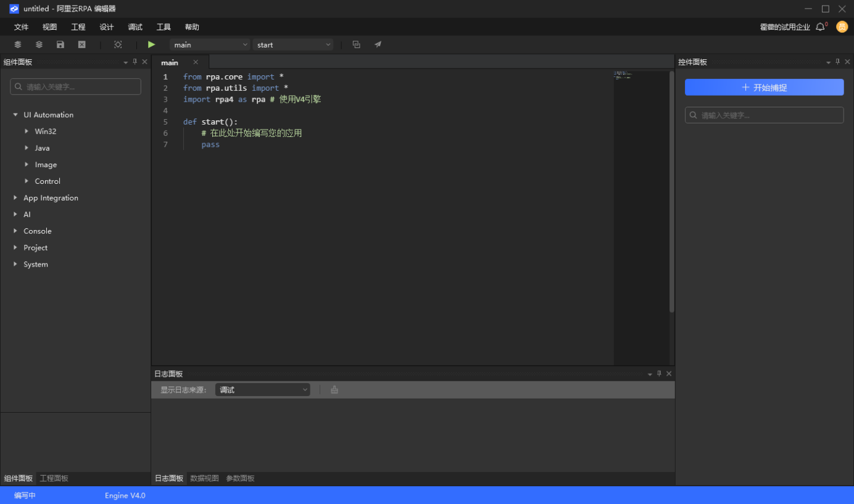Expand the Win32 node
Screen dimensions: 854x504
(27, 131)
